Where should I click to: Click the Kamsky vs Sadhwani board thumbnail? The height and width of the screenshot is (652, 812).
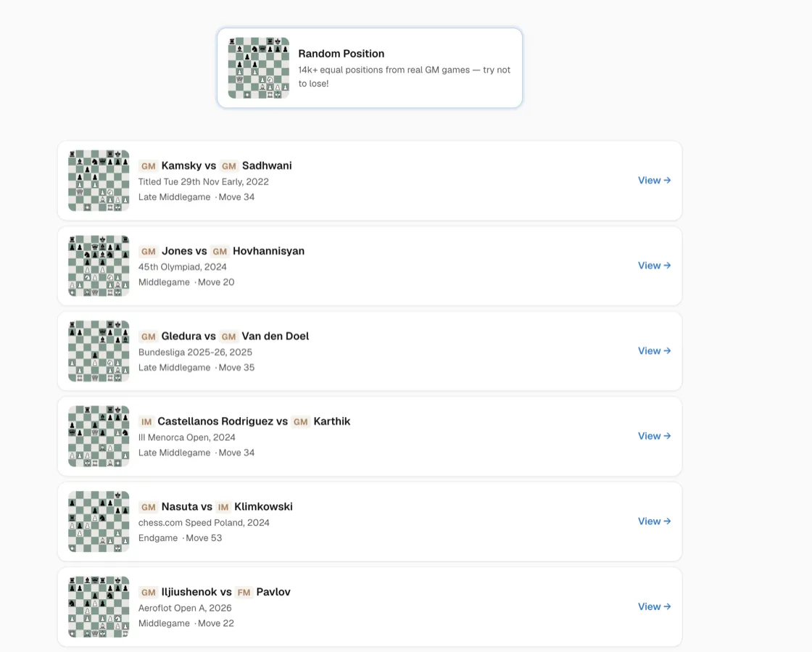(x=99, y=180)
